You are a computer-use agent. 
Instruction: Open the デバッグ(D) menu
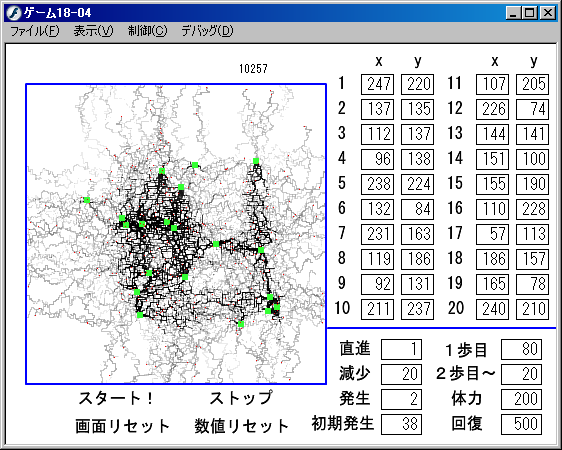(x=207, y=31)
